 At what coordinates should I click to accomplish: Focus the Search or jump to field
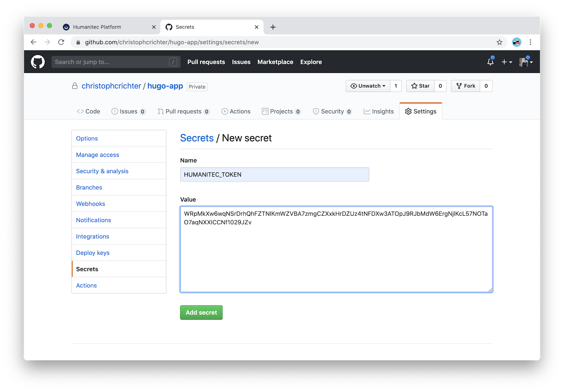coord(116,62)
